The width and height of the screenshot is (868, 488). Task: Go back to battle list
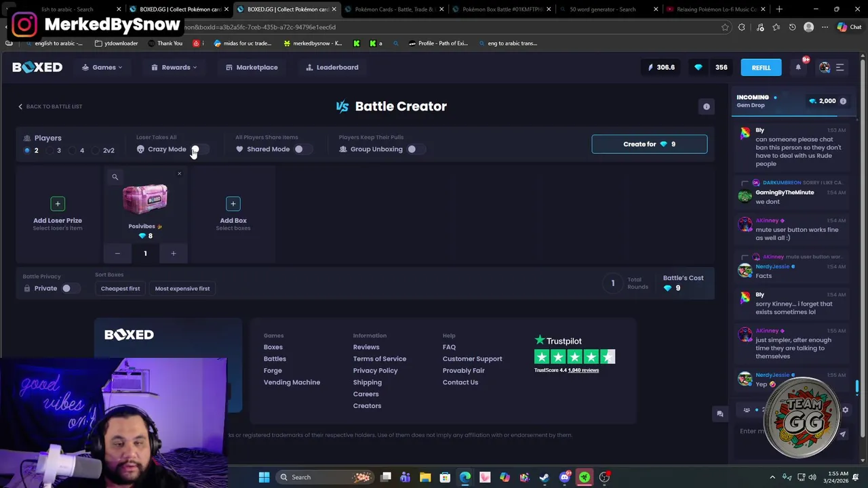point(50,106)
